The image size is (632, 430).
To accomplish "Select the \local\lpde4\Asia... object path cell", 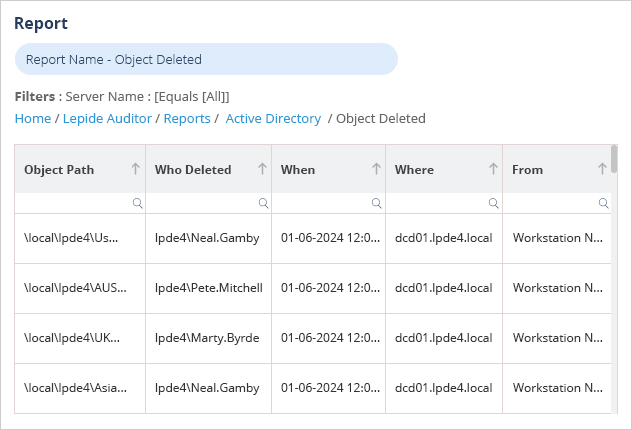I will click(80, 388).
